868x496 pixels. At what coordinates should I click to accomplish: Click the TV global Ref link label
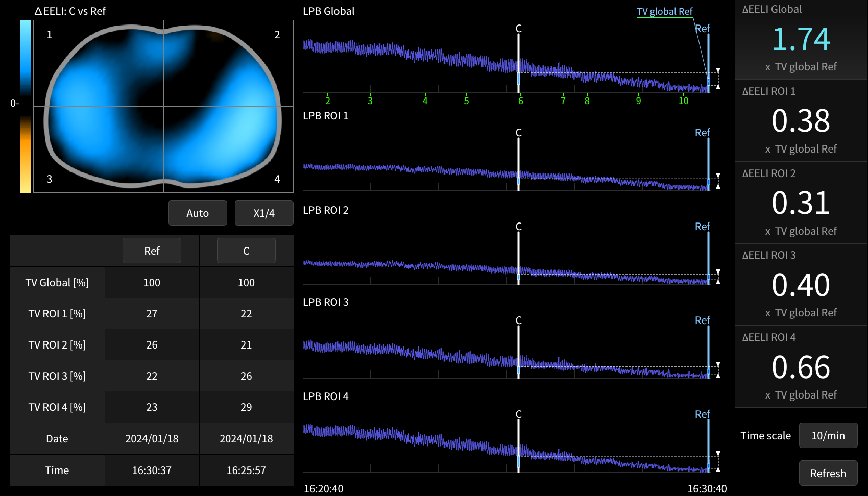click(x=664, y=11)
